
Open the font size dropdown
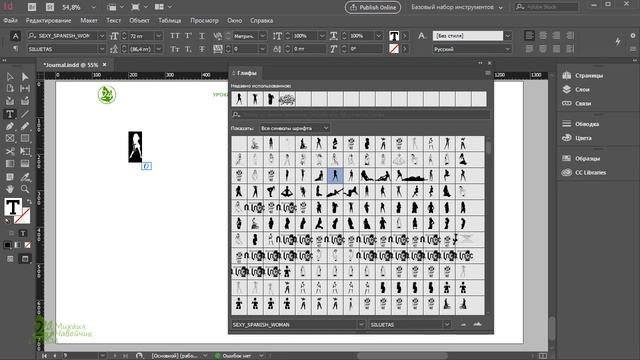[159, 36]
